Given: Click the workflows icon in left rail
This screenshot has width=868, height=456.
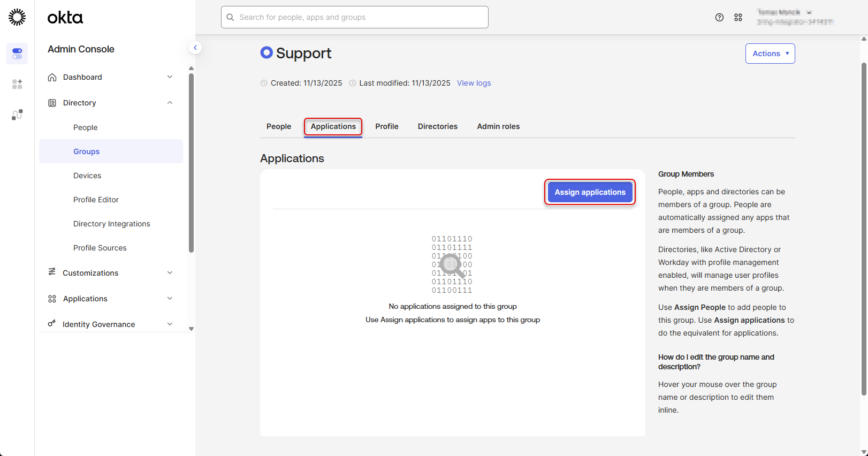Looking at the screenshot, I should [x=17, y=115].
